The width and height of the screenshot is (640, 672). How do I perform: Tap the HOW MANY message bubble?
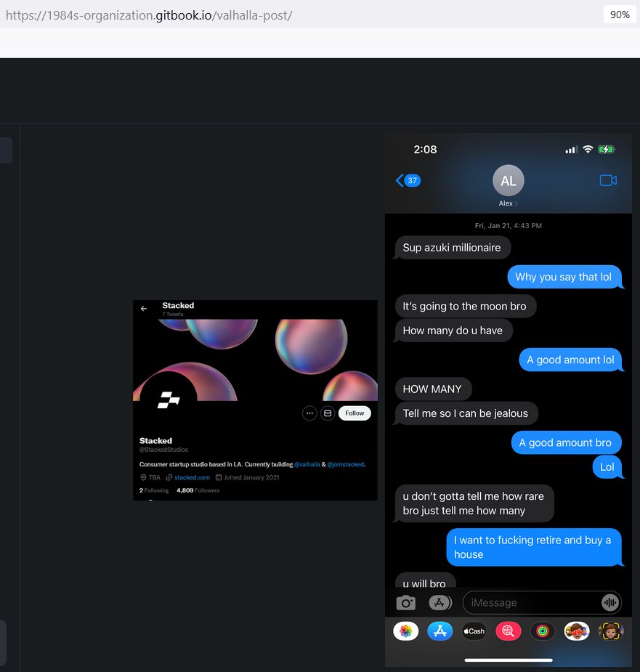click(432, 389)
